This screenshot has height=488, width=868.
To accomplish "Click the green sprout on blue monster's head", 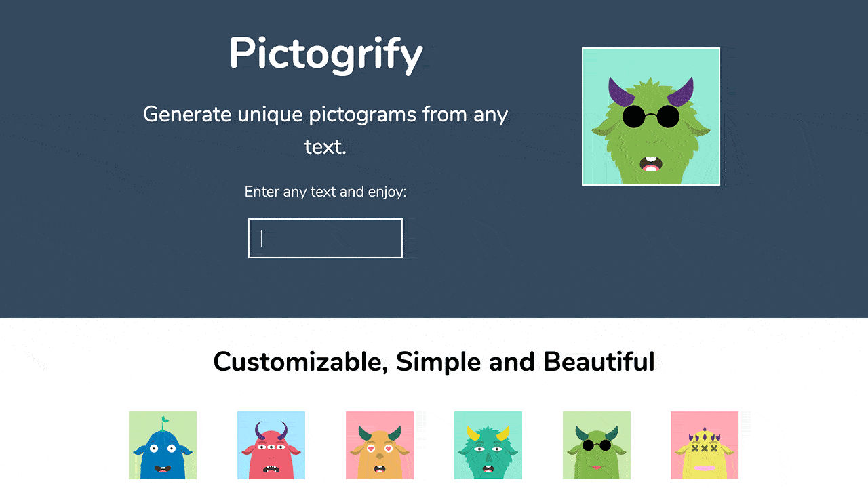I will (163, 422).
